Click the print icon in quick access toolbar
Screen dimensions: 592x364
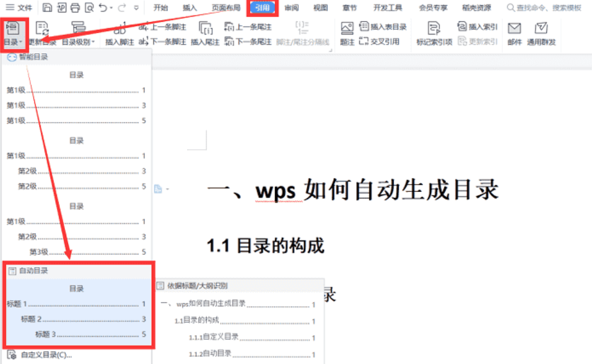pyautogui.click(x=75, y=8)
